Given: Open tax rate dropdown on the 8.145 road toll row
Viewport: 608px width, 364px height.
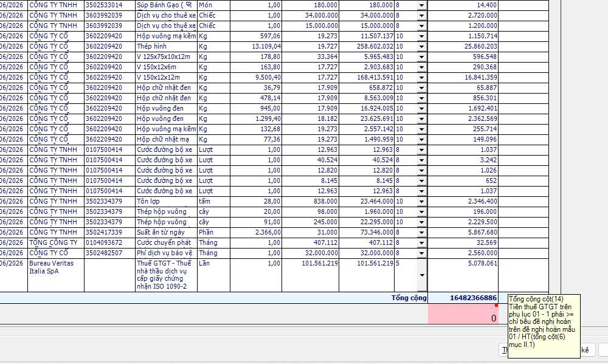Looking at the screenshot, I should click(x=421, y=180).
